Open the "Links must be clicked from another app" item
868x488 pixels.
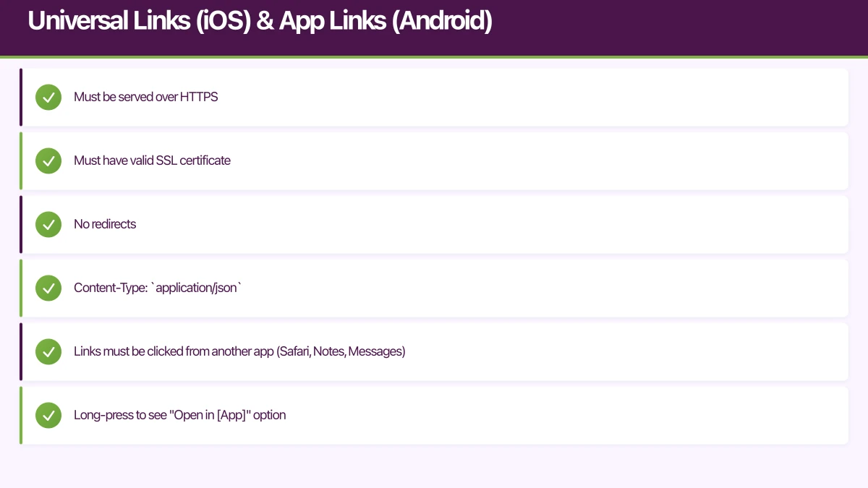[434, 351]
